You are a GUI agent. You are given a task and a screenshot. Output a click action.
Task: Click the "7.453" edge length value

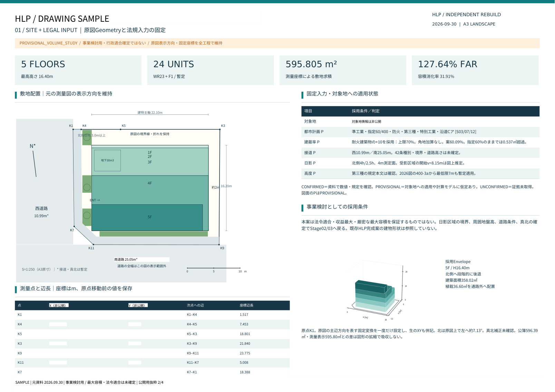pos(244,324)
